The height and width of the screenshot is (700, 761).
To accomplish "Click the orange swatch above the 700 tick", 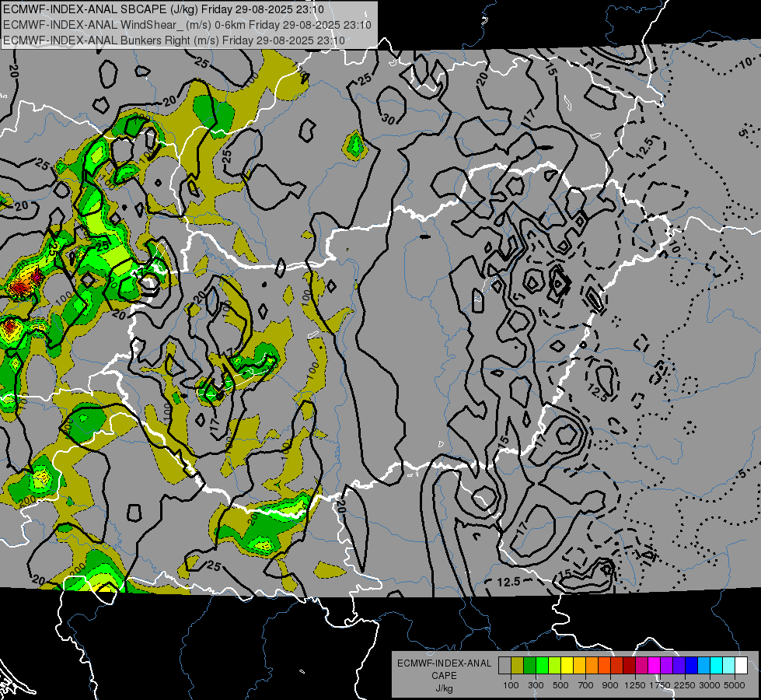I will 592,666.
